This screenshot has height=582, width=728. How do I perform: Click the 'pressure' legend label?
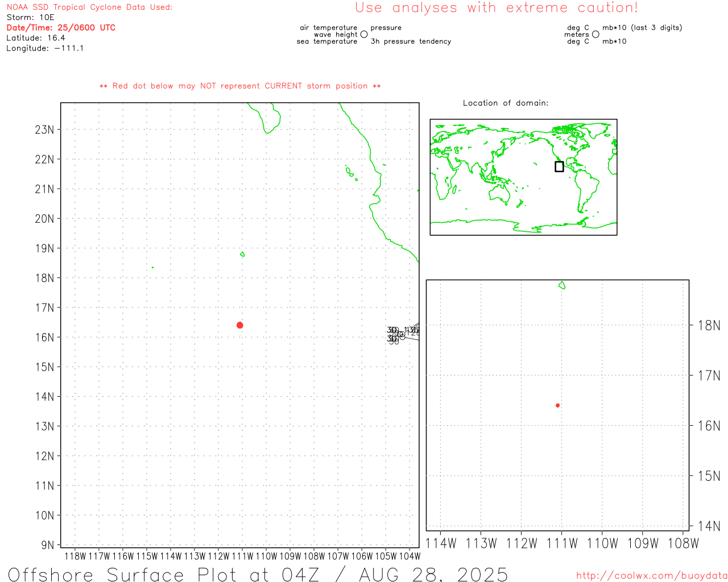click(x=386, y=28)
